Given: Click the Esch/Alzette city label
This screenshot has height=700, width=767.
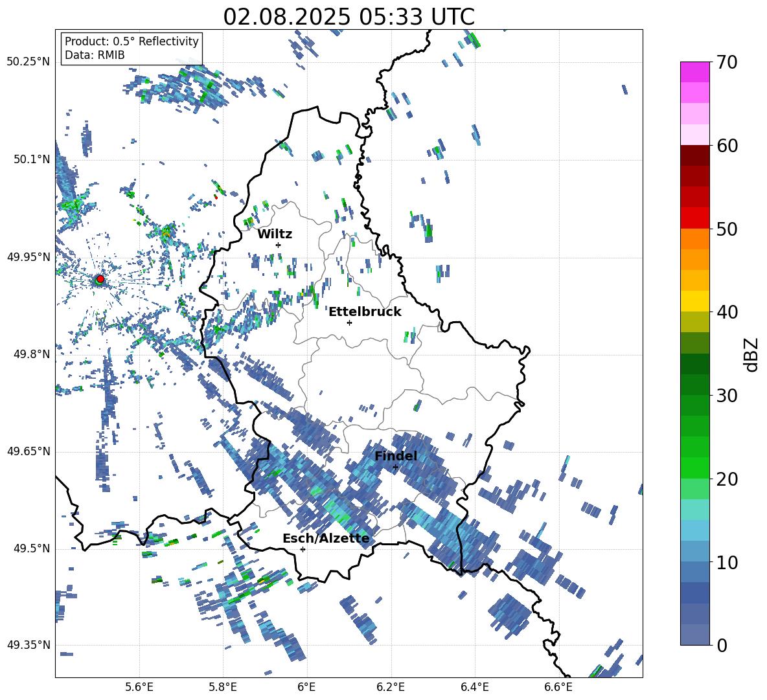Looking at the screenshot, I should click(x=326, y=539).
